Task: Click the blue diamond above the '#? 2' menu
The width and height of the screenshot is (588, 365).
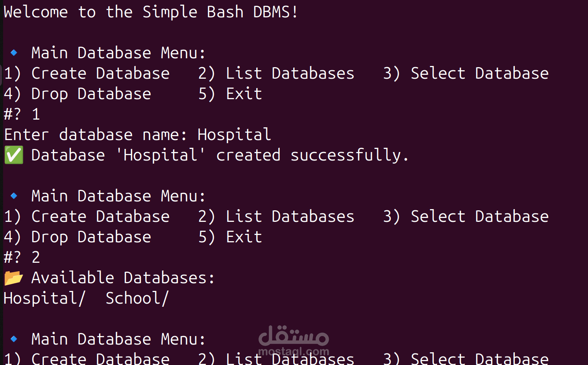Action: 14,196
